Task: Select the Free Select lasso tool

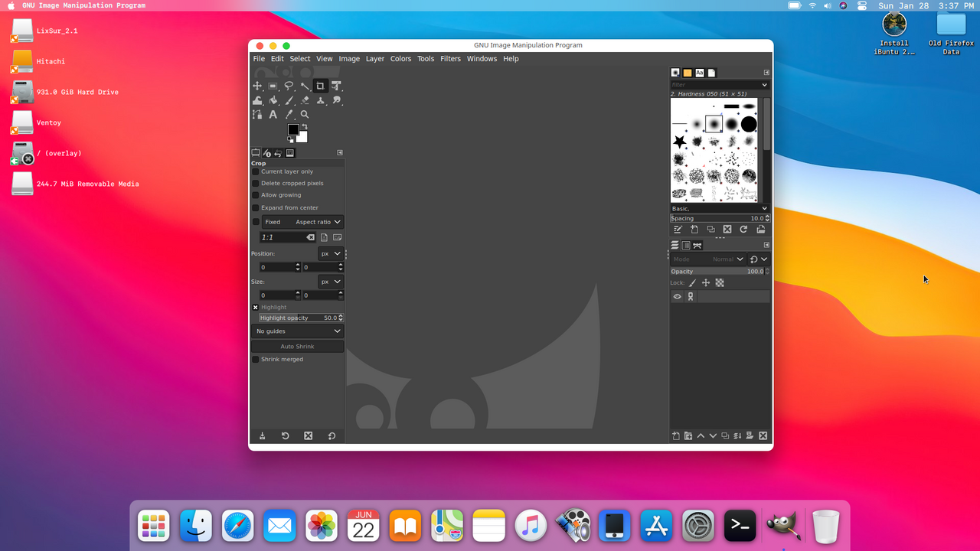Action: [289, 86]
